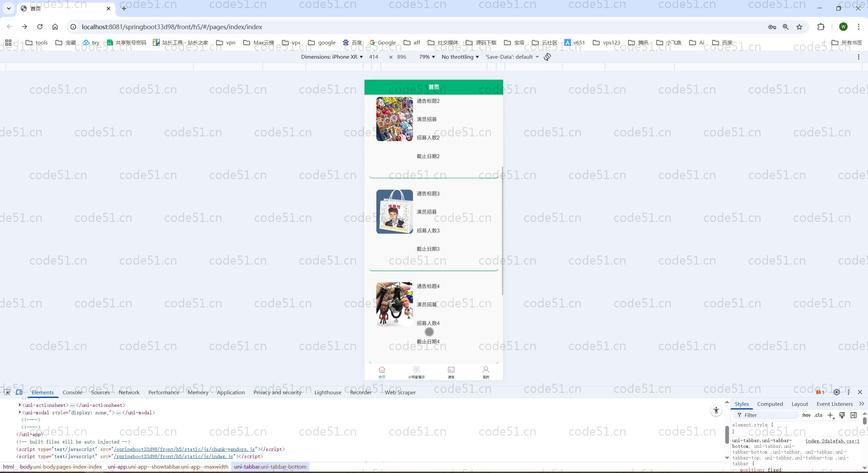
Task: Open the index.2da1efab.css:1 stylesheet link
Action: pyautogui.click(x=832, y=441)
